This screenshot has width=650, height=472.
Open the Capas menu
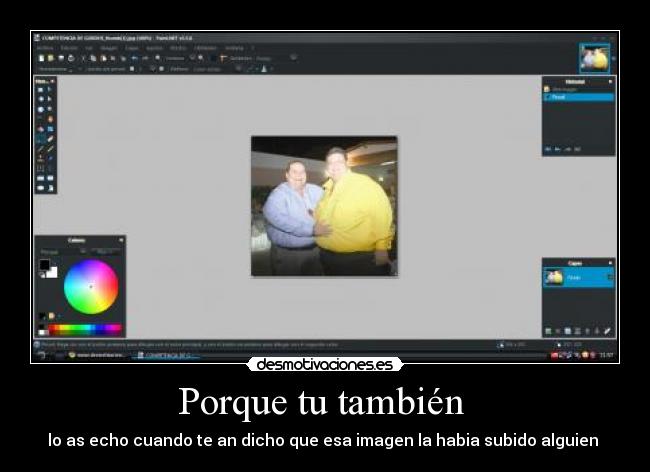132,48
